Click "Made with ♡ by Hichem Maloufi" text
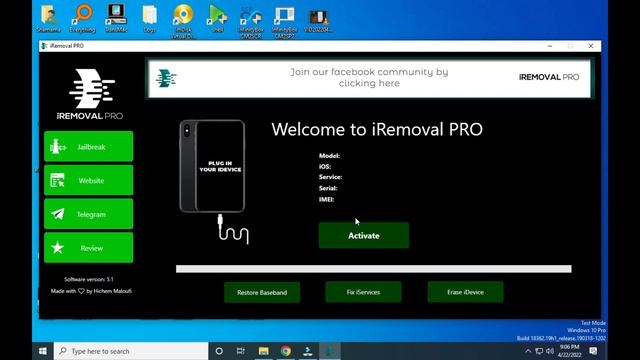The image size is (640, 360). click(91, 291)
